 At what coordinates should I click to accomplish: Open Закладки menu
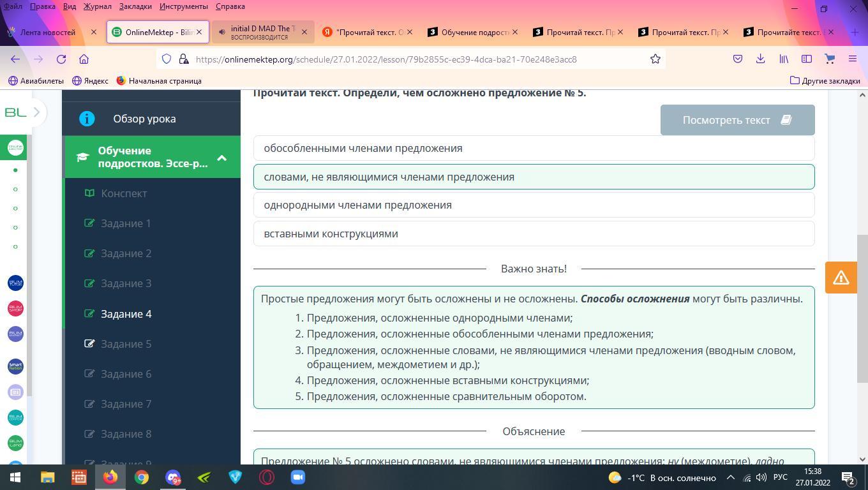[135, 6]
